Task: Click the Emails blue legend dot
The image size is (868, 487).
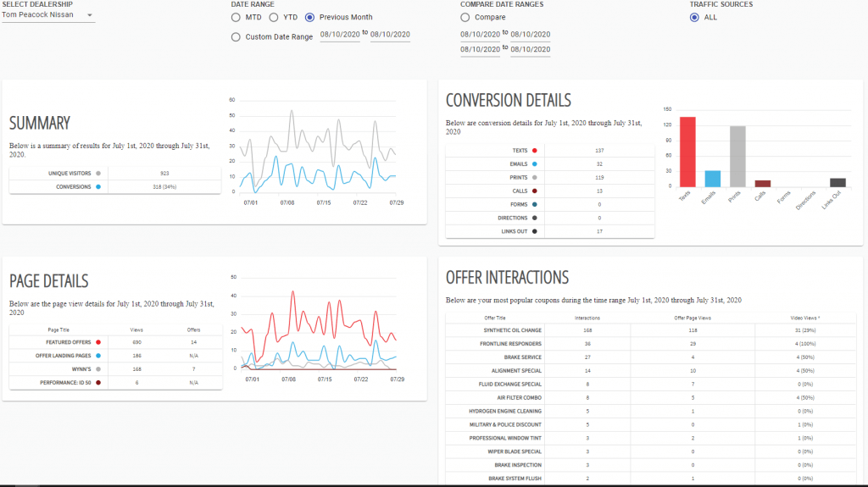Action: pyautogui.click(x=535, y=164)
